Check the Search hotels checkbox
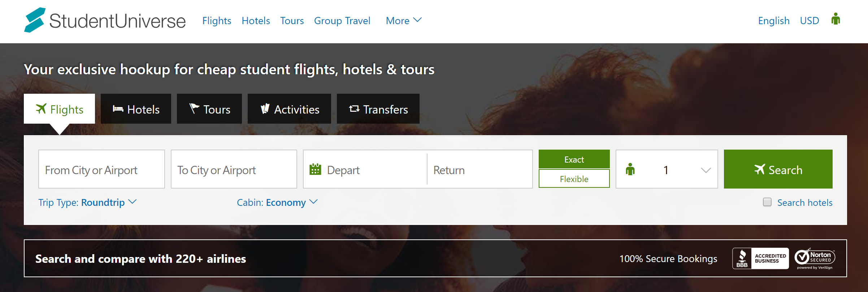The image size is (868, 292). coord(767,202)
